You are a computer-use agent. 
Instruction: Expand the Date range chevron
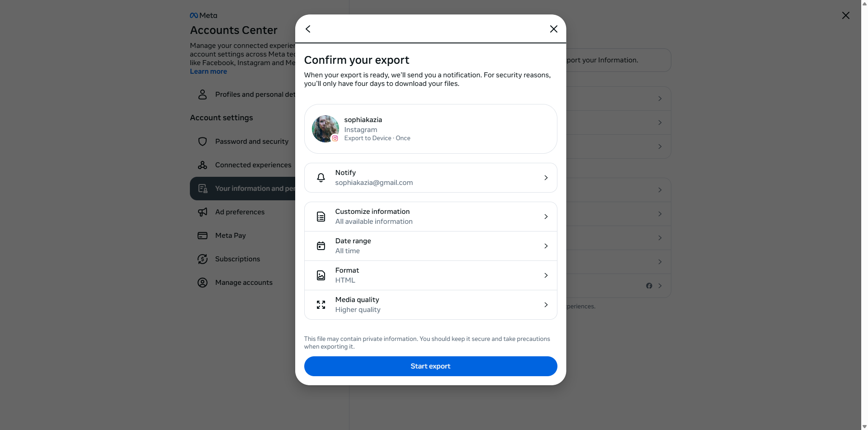546,246
